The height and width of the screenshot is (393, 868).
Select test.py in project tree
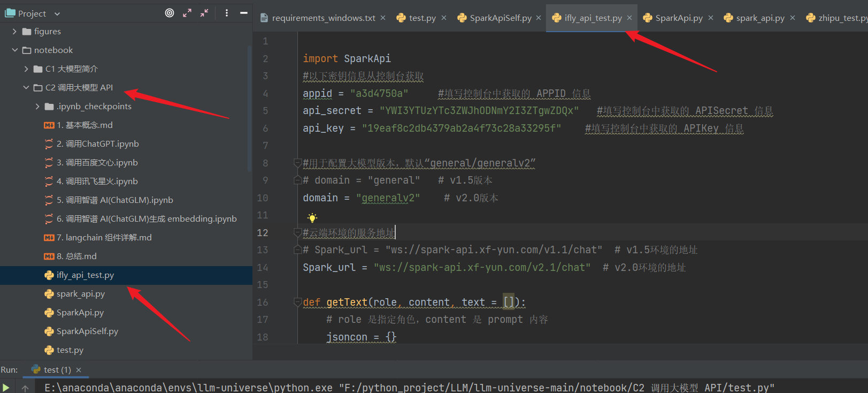[x=64, y=350]
